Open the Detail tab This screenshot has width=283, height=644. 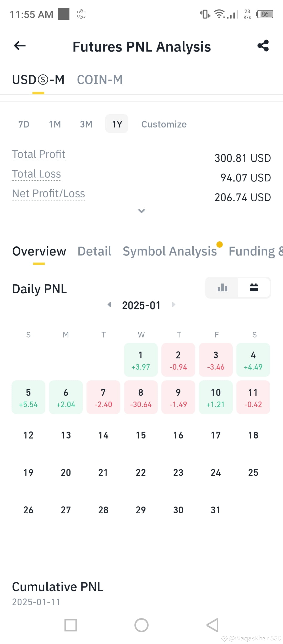click(94, 251)
